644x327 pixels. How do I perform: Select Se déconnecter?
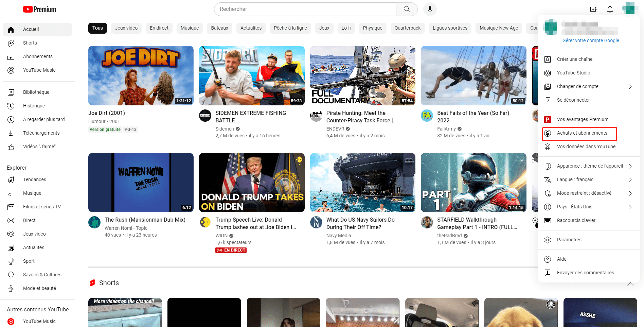[x=589, y=100]
